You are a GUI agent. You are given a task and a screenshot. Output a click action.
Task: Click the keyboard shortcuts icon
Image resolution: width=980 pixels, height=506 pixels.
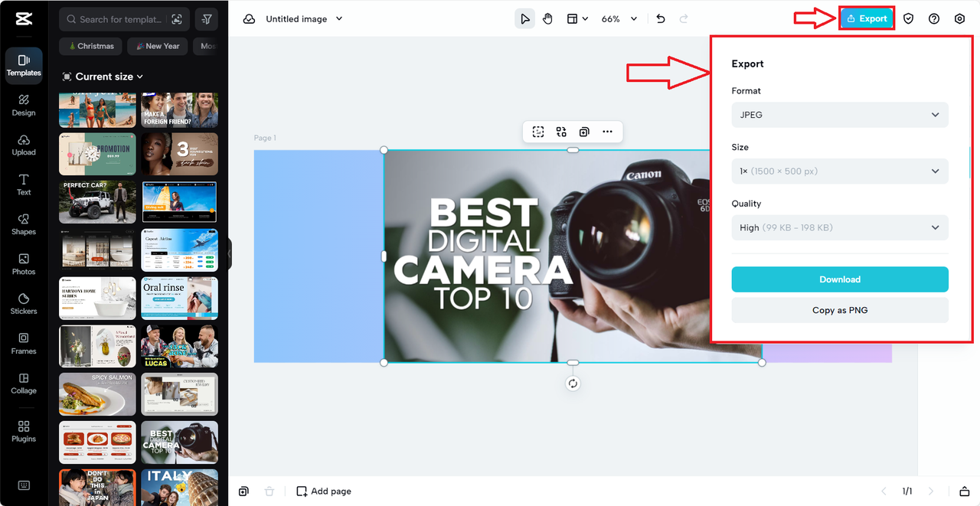click(24, 485)
